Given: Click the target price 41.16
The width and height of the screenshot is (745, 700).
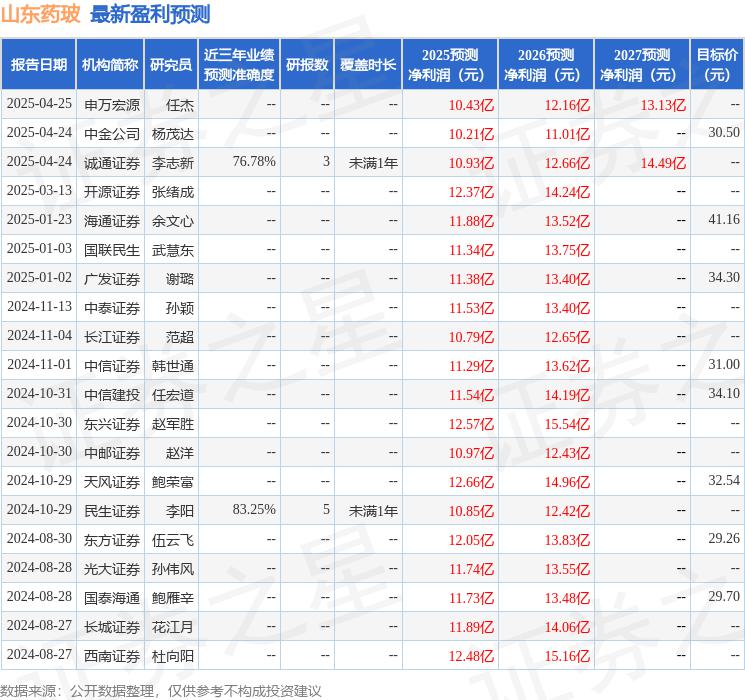Looking at the screenshot, I should tap(724, 220).
